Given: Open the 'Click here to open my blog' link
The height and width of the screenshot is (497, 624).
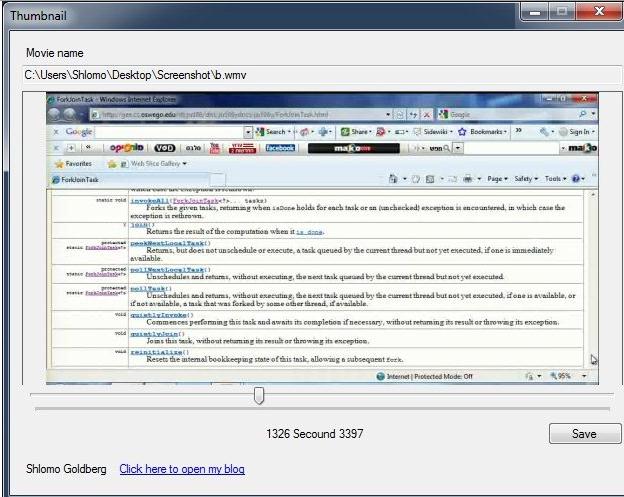Looking at the screenshot, I should click(x=181, y=469).
